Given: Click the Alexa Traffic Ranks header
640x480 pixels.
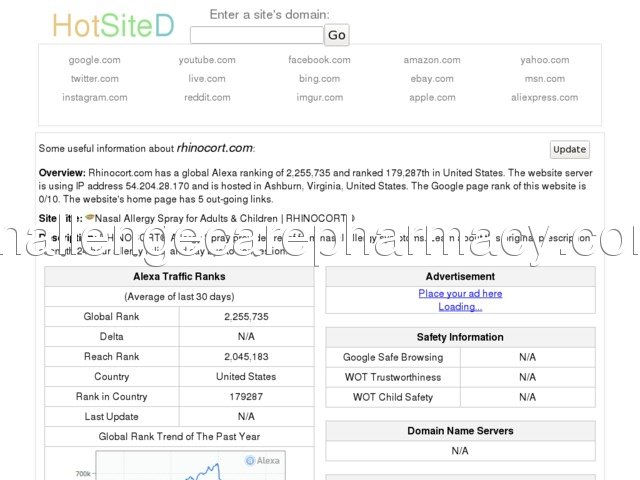Looking at the screenshot, I should 179,276.
